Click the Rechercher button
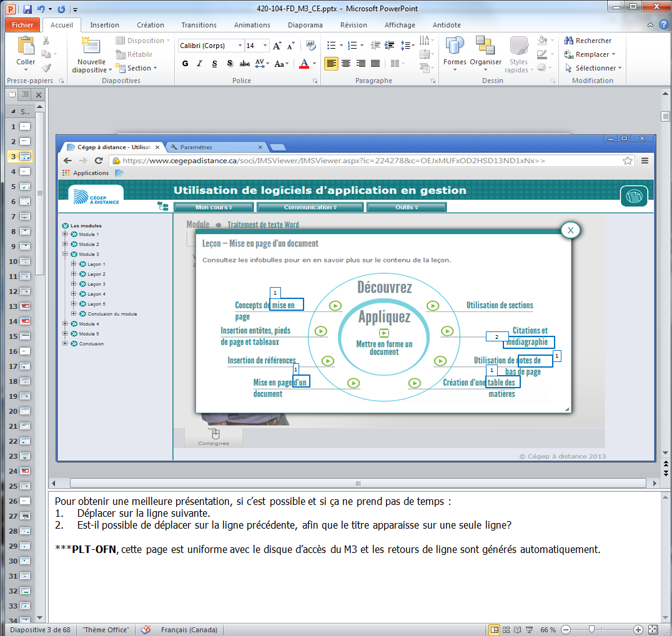The image size is (672, 636). pos(587,41)
